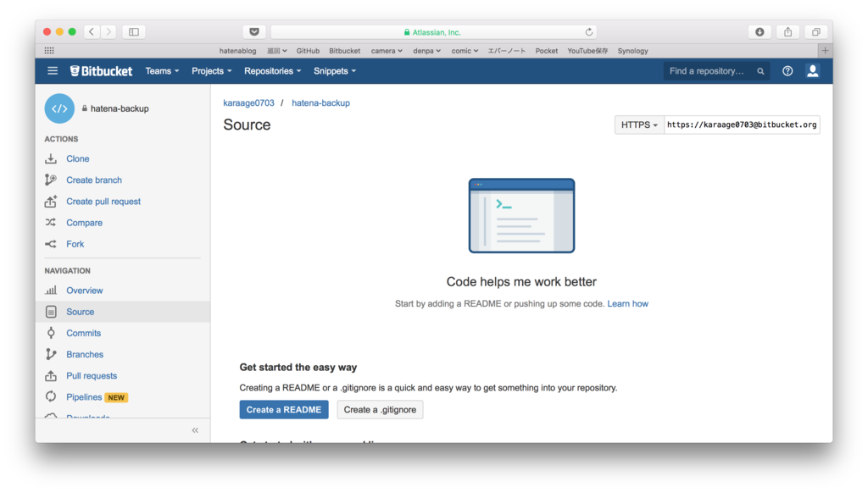Click the Find a repository search field

point(716,71)
